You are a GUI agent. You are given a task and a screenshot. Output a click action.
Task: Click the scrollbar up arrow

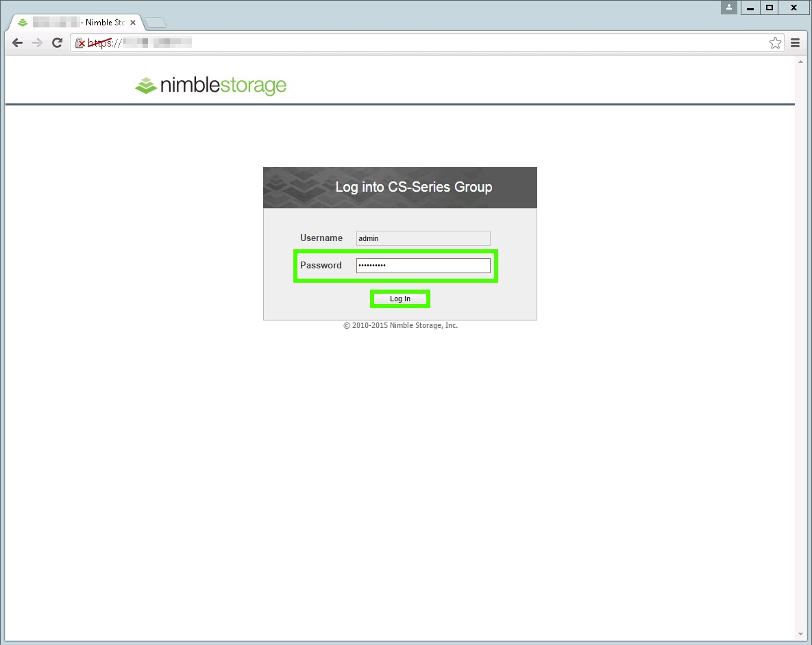coord(800,61)
